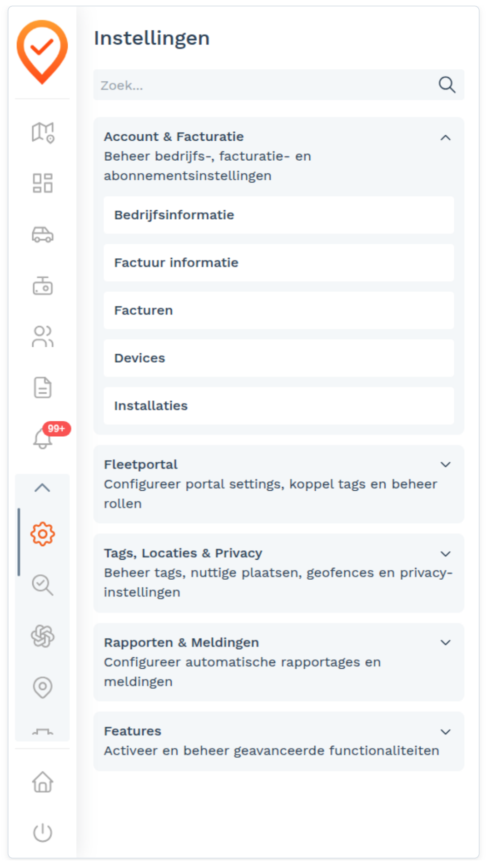The height and width of the screenshot is (868, 487).
Task: Open Devices settings item
Action: click(x=279, y=358)
